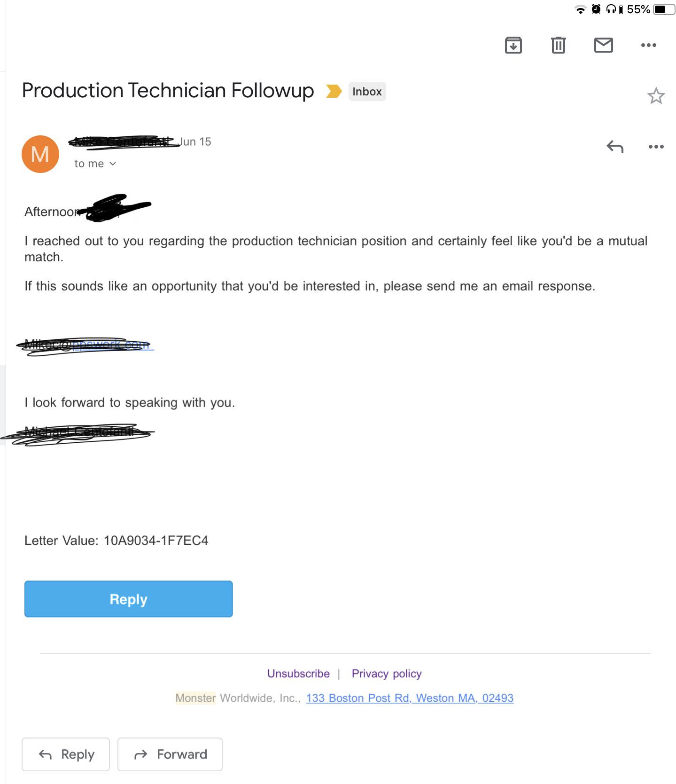Mark email as unread with envelope icon
The image size is (676, 784).
603,45
